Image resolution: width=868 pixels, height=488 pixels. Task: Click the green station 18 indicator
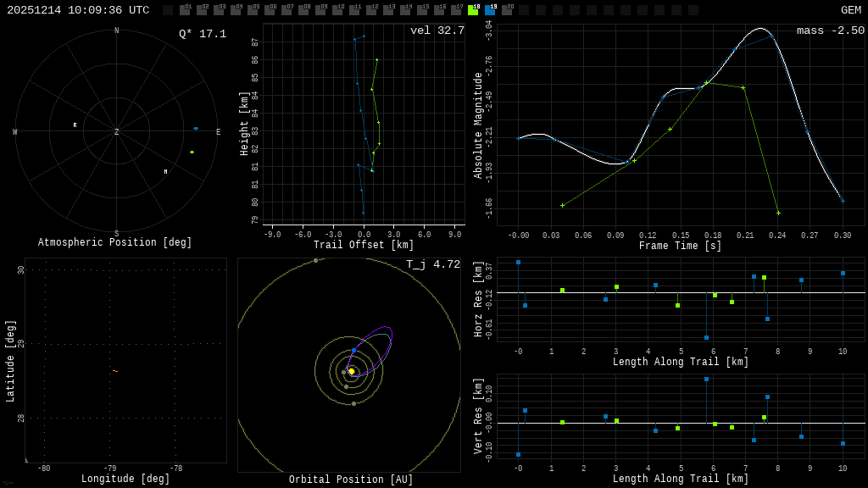[x=473, y=10]
